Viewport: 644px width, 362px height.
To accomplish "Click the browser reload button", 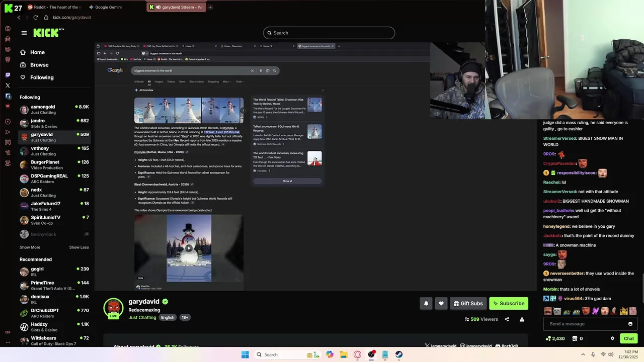I will (x=36, y=17).
